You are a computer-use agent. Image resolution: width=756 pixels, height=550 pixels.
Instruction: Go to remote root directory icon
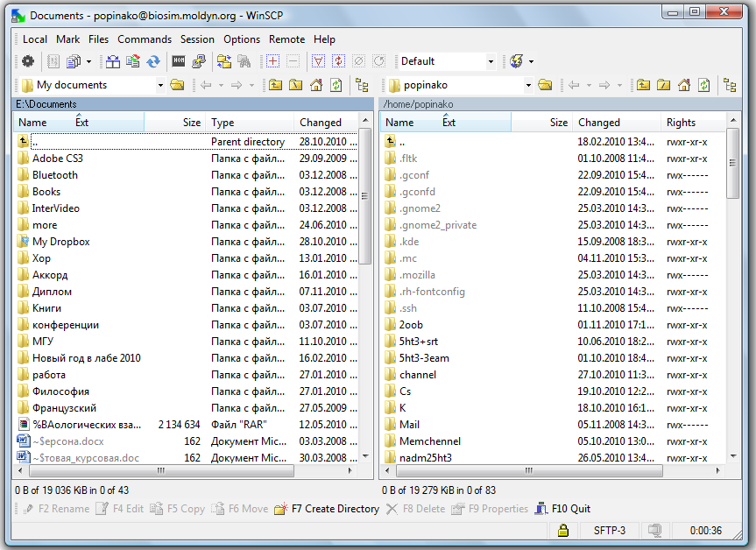click(x=664, y=85)
